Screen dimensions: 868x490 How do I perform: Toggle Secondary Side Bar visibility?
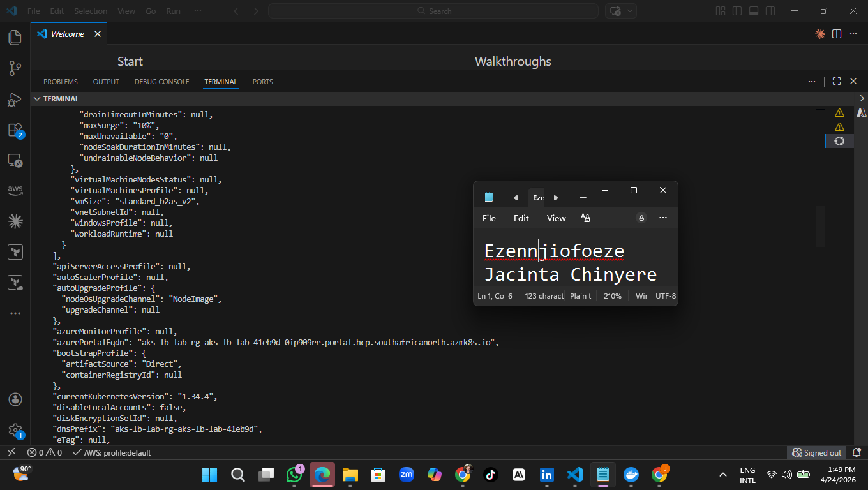coord(770,11)
